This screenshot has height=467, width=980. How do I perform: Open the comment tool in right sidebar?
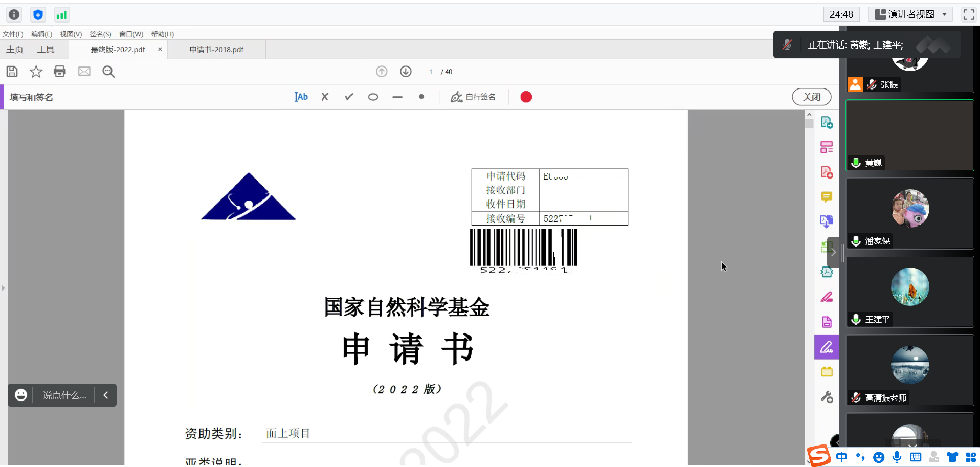(x=827, y=197)
